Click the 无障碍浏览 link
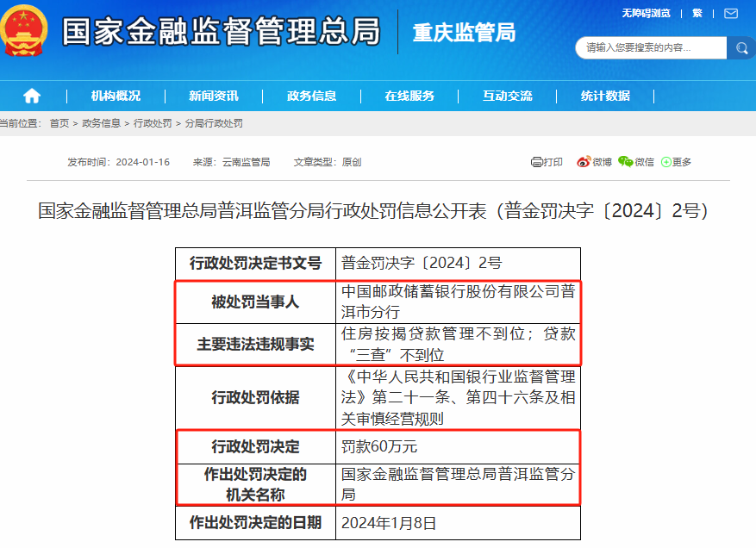 [x=646, y=13]
